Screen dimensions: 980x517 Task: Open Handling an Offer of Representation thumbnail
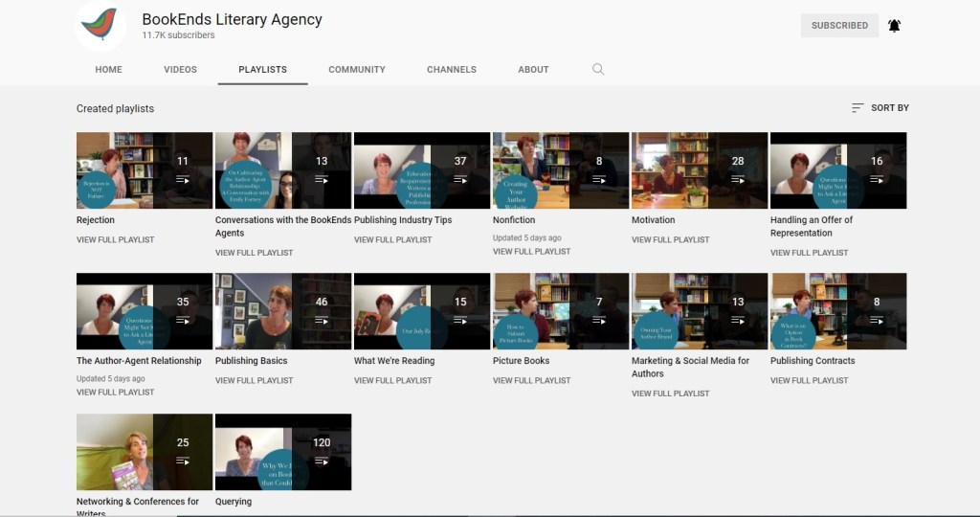pyautogui.click(x=837, y=170)
